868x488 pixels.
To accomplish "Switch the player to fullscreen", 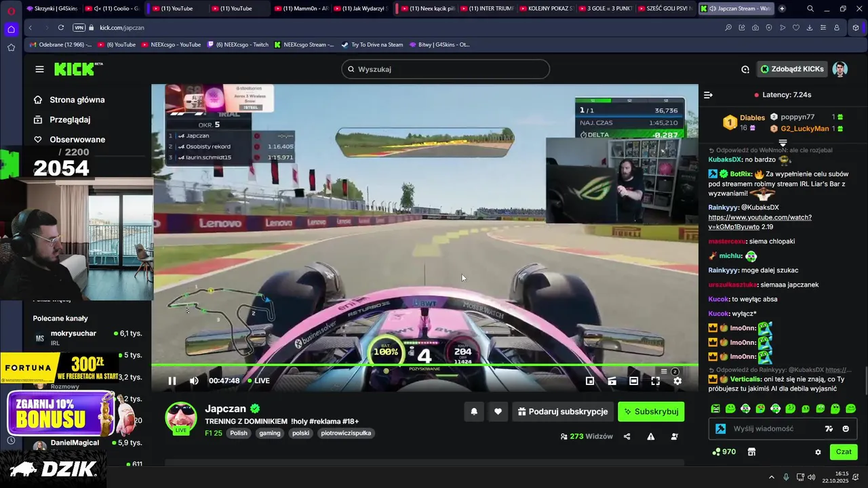I will pyautogui.click(x=656, y=381).
